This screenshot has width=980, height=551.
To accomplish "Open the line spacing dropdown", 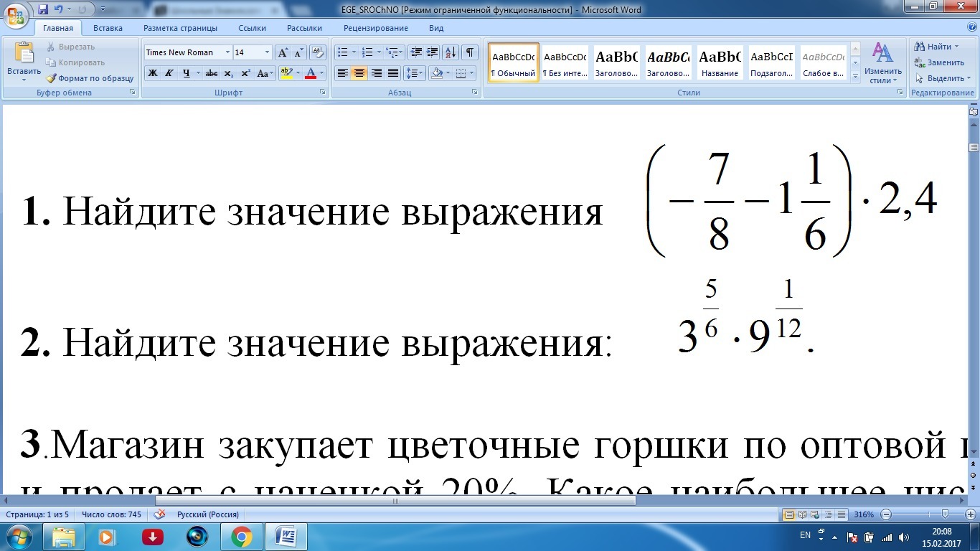I will [414, 73].
